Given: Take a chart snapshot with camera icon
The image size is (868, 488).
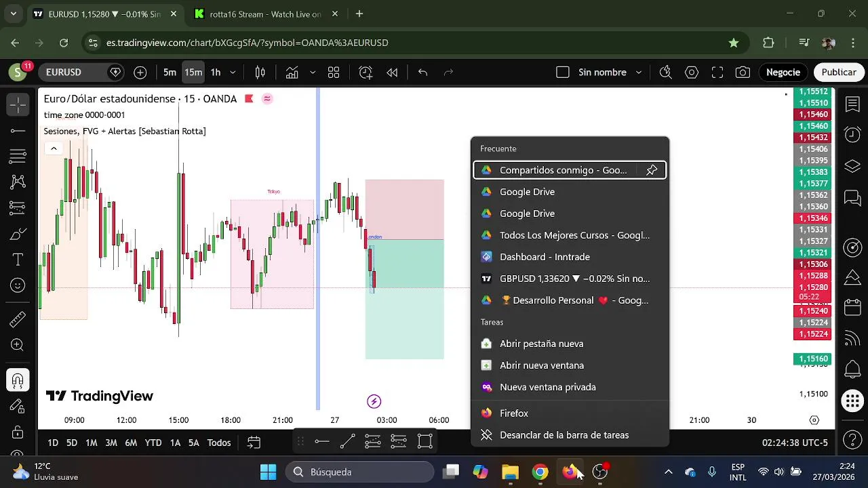Looking at the screenshot, I should pyautogui.click(x=743, y=73).
